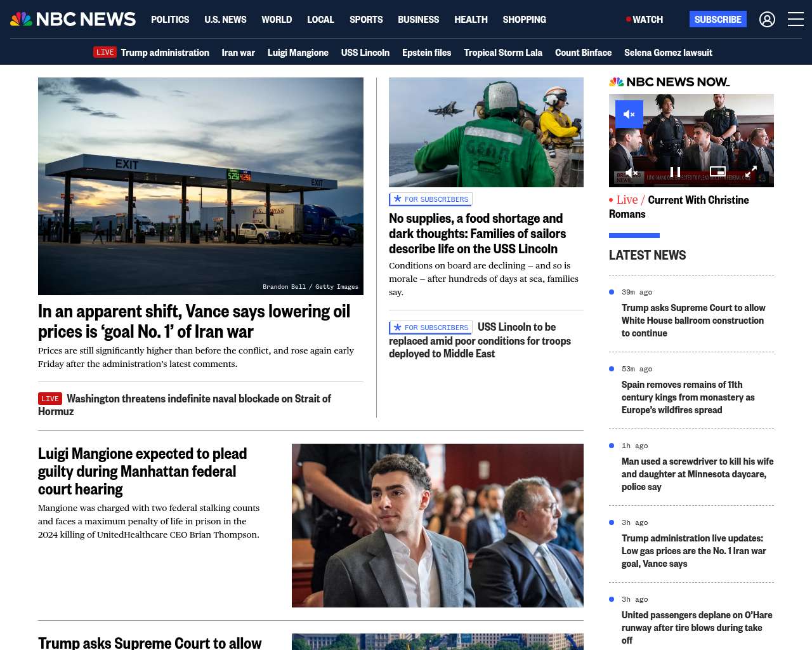Open 'Current With Christine Romans' live link

[679, 207]
